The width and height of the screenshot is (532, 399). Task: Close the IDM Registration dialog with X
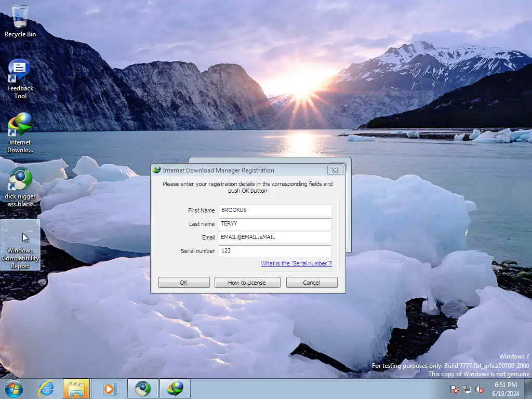(x=335, y=170)
